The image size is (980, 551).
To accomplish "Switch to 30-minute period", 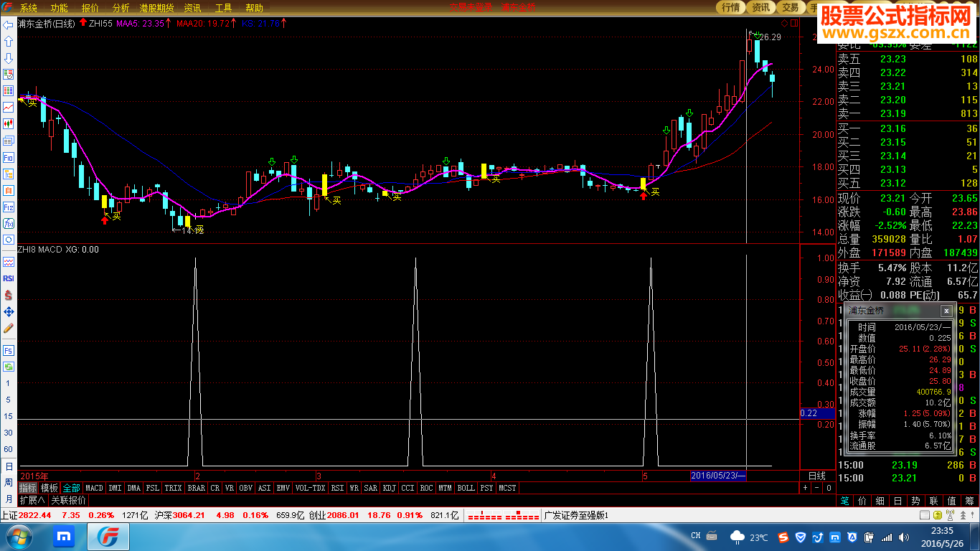I will pyautogui.click(x=9, y=433).
